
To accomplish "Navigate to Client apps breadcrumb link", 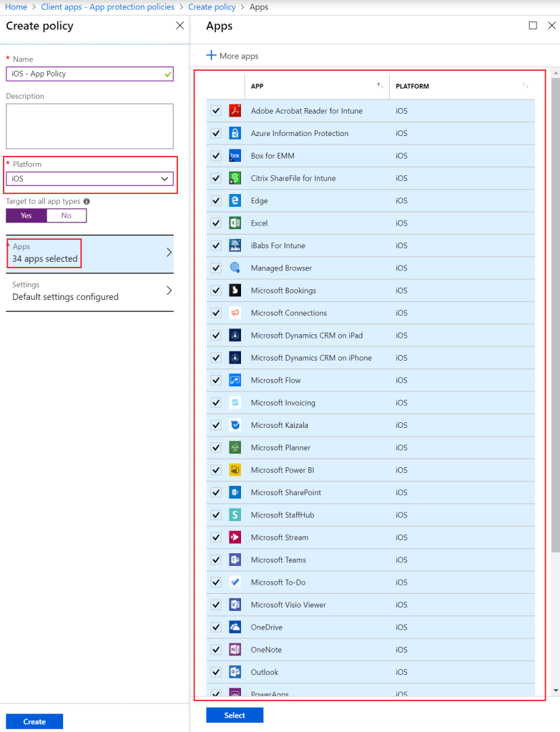I will 107,6.
